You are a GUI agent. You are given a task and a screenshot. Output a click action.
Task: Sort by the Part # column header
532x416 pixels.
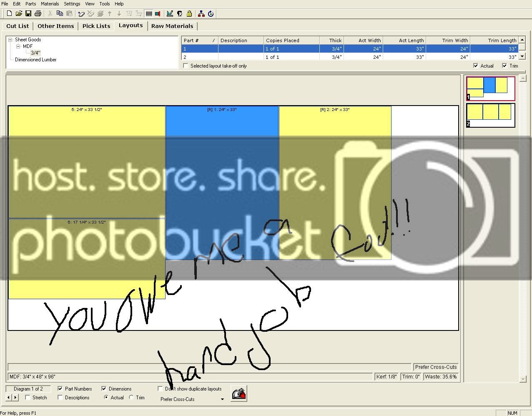(200, 40)
